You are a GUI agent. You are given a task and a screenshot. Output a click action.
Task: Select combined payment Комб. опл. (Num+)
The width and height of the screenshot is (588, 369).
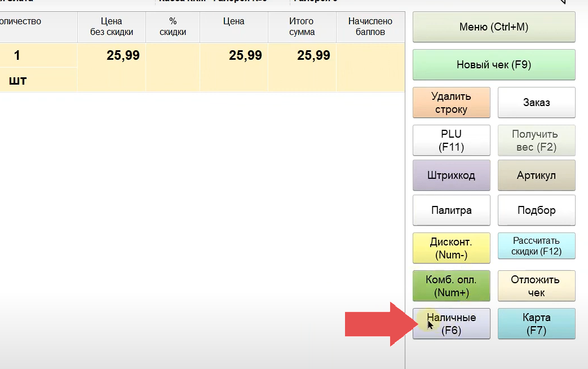tap(451, 286)
